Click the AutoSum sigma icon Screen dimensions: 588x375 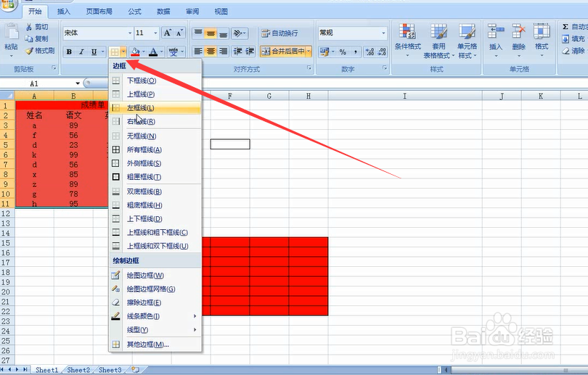pyautogui.click(x=565, y=27)
